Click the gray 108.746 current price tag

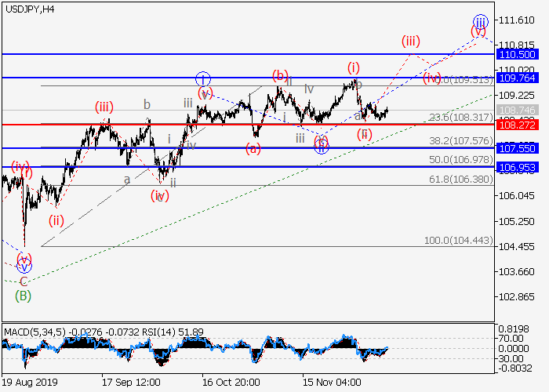pyautogui.click(x=517, y=111)
